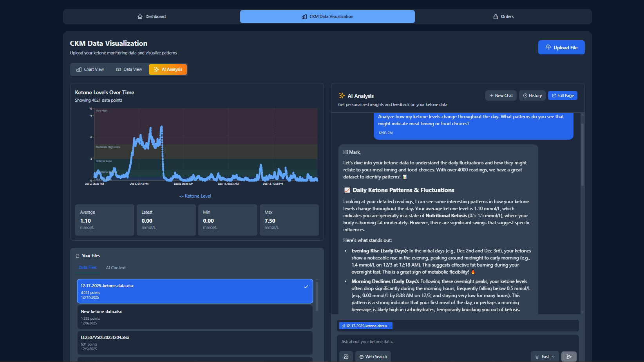The height and width of the screenshot is (362, 644).
Task: Select the Data Files tab
Action: tap(87, 267)
